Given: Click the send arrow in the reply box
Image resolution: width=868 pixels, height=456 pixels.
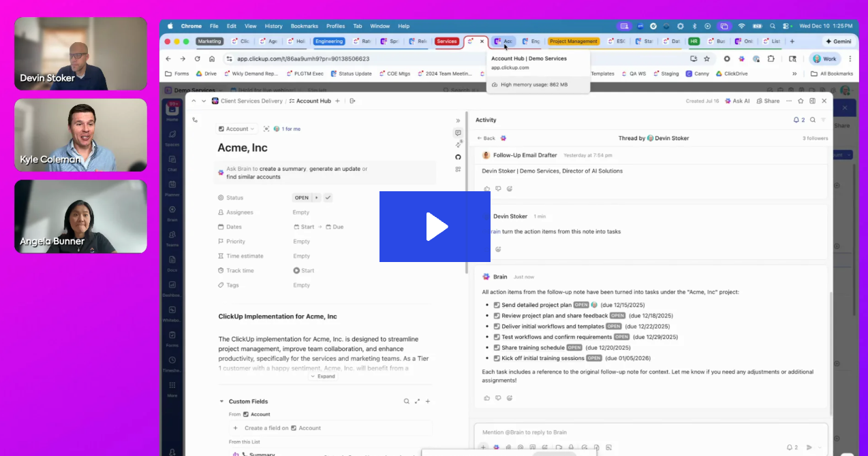Looking at the screenshot, I should 809,447.
